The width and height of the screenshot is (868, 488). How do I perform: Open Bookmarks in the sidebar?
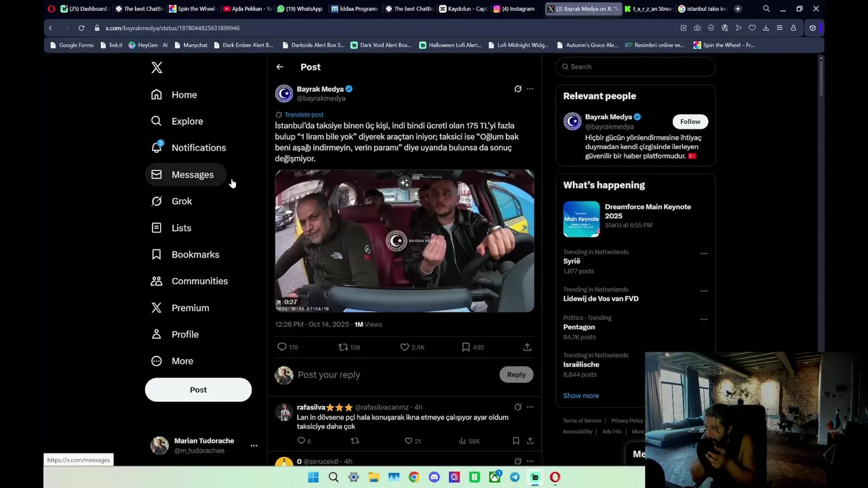(185, 254)
